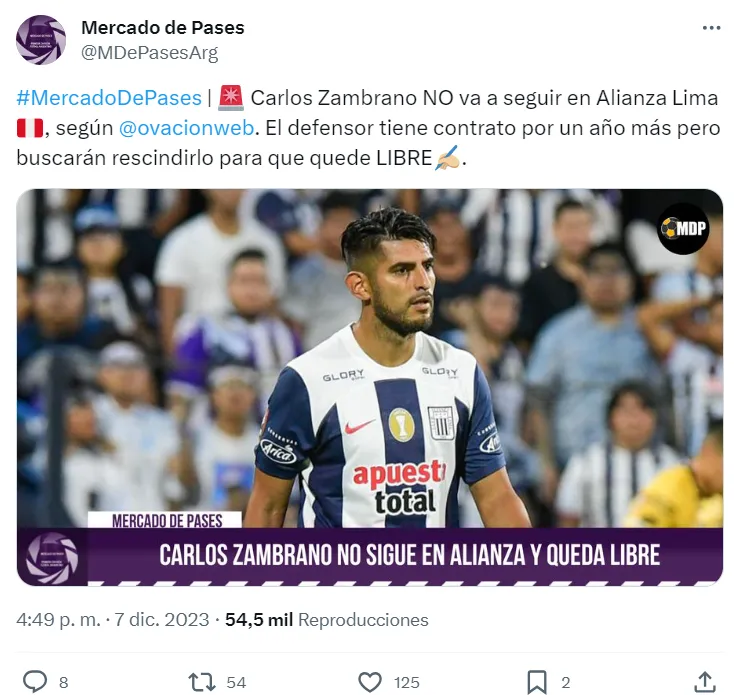Viewport: 734px width, 695px height.
Task: Click the MDP logo badge on image
Action: click(683, 228)
